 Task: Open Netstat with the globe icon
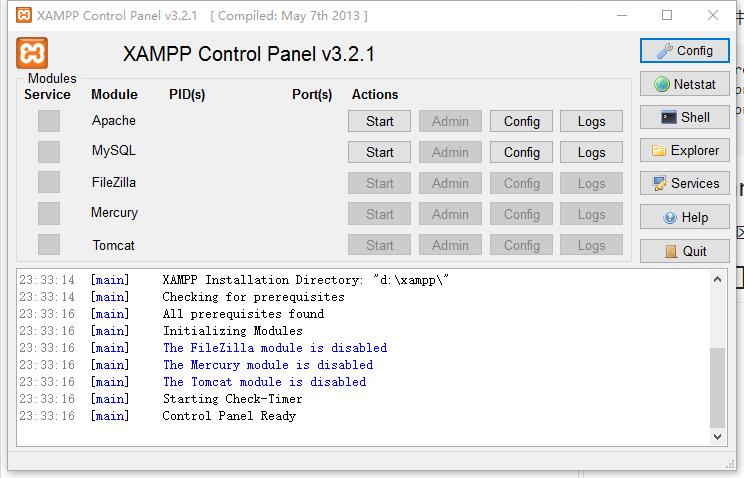(684, 84)
